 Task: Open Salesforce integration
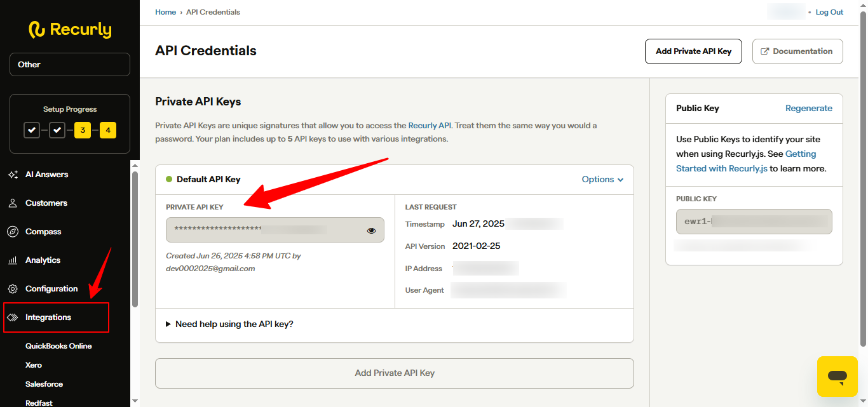[44, 384]
